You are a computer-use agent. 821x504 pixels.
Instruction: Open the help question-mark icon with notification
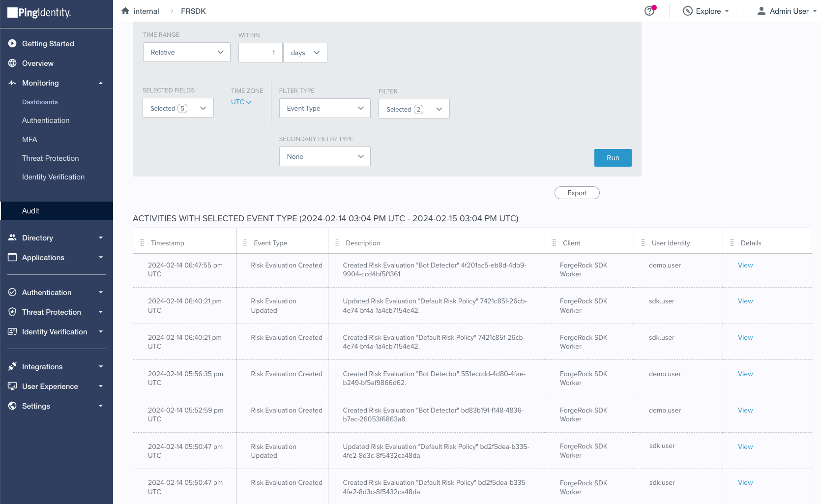tap(648, 11)
